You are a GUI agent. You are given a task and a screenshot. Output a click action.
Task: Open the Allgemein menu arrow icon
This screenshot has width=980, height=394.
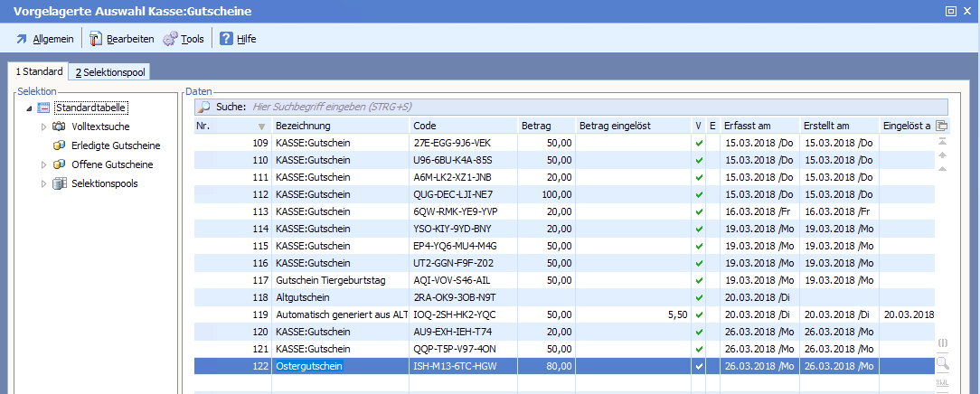[22, 39]
